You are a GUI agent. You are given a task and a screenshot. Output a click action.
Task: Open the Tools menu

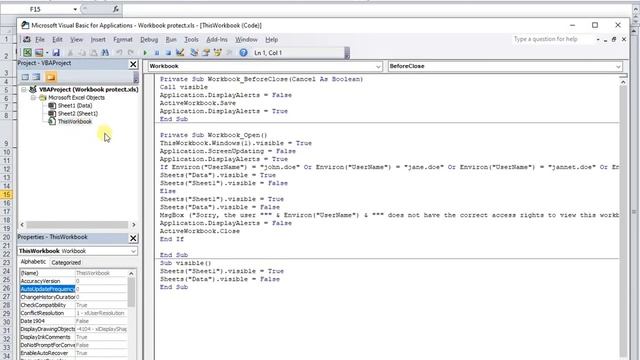point(191,40)
